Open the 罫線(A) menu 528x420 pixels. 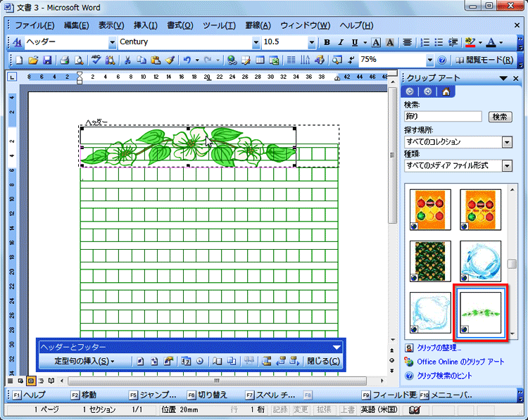coord(258,25)
